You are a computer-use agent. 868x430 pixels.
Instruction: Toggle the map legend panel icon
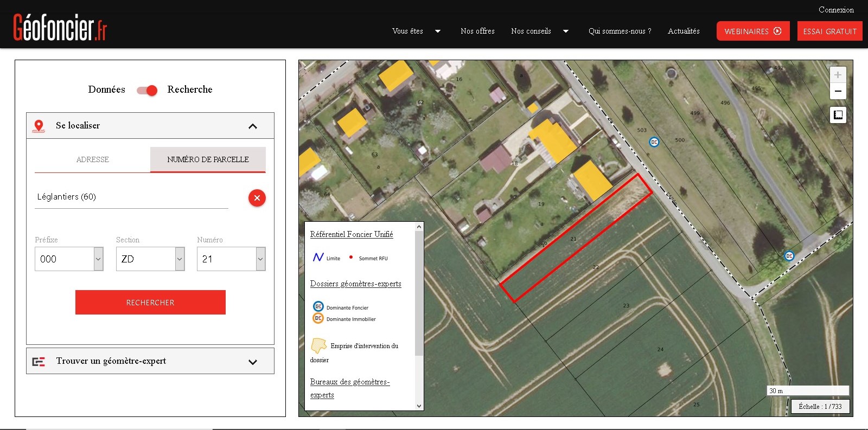pos(838,115)
